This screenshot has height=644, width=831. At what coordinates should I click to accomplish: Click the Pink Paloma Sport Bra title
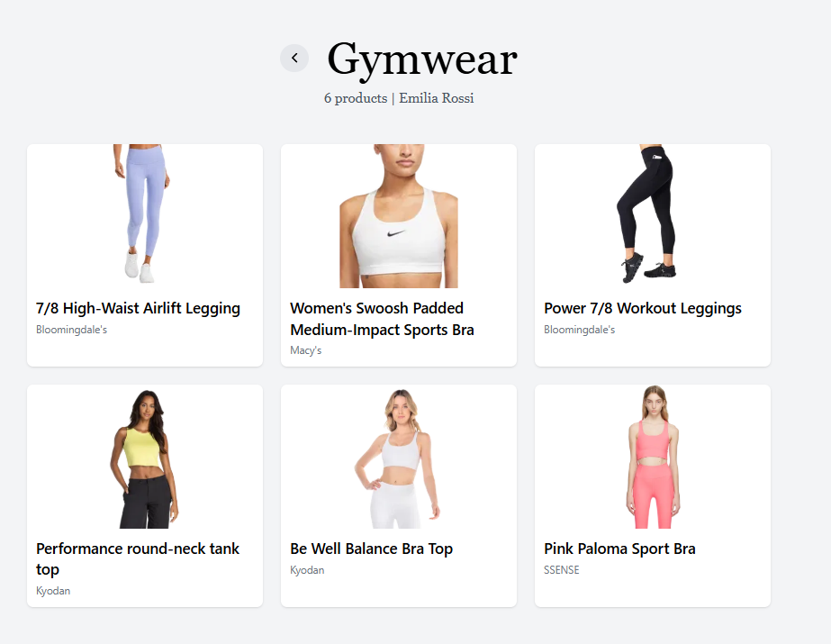pos(619,549)
